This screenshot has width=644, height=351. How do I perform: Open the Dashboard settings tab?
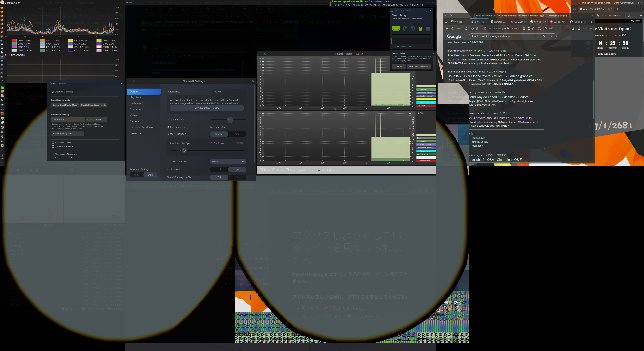tap(136, 103)
